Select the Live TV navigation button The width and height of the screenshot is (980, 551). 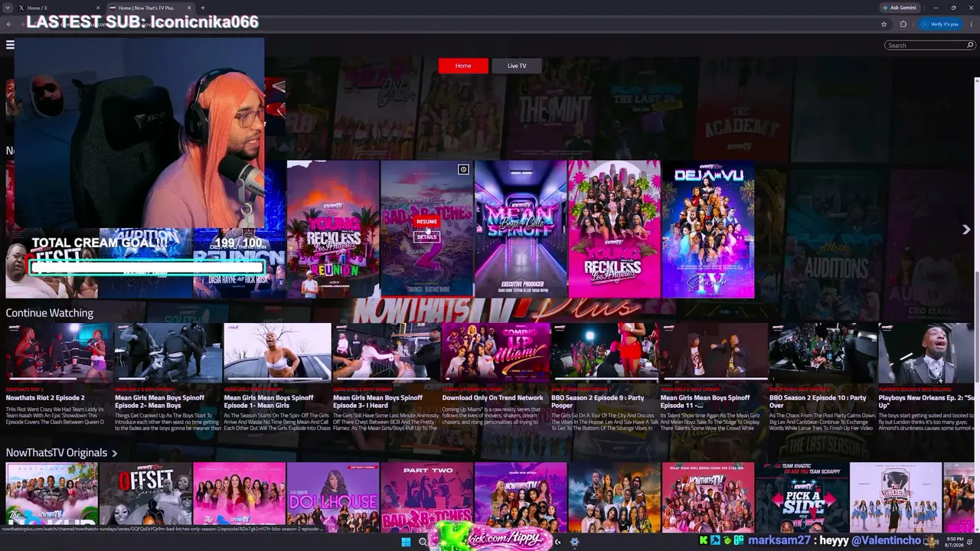click(x=517, y=66)
